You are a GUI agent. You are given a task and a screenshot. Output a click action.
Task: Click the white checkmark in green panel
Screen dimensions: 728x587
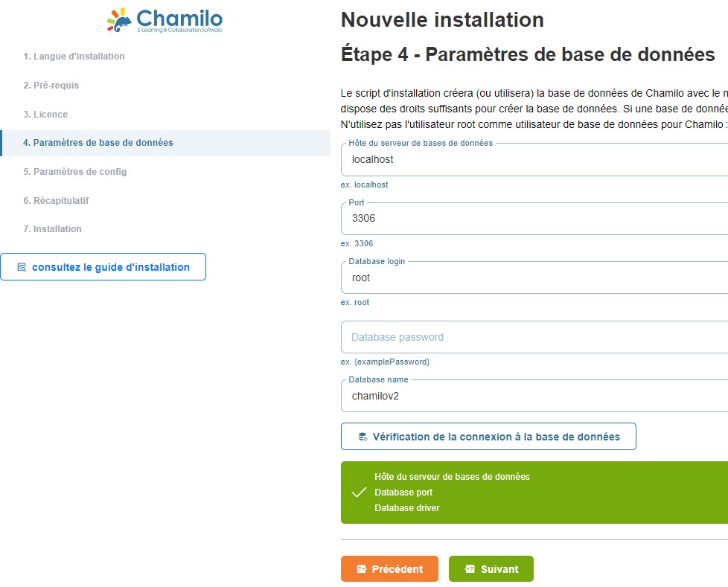pyautogui.click(x=359, y=493)
